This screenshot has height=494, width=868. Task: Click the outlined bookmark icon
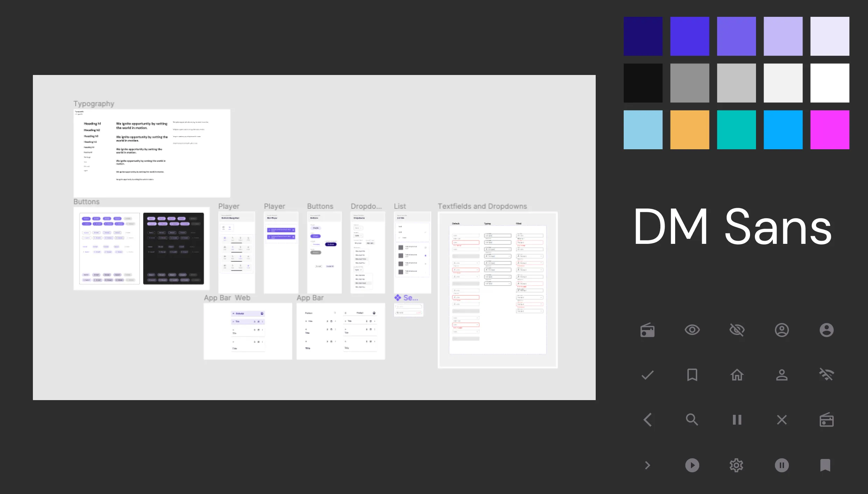click(x=692, y=375)
